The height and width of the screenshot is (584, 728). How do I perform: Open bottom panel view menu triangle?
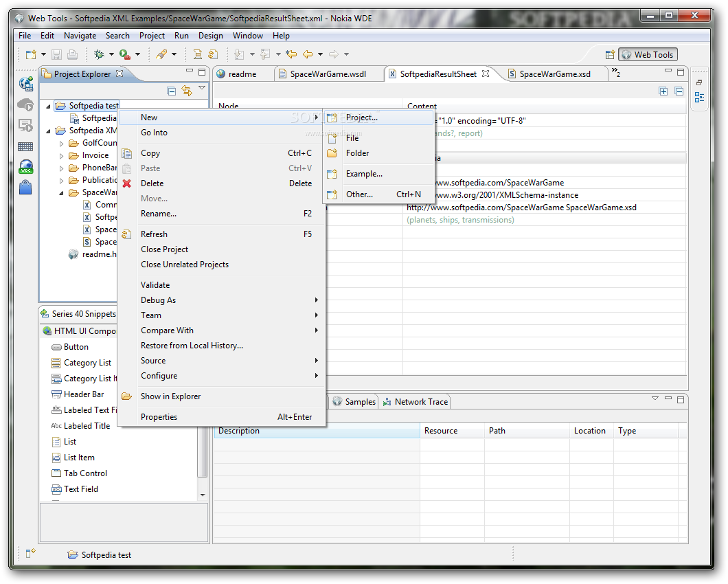pos(655,398)
